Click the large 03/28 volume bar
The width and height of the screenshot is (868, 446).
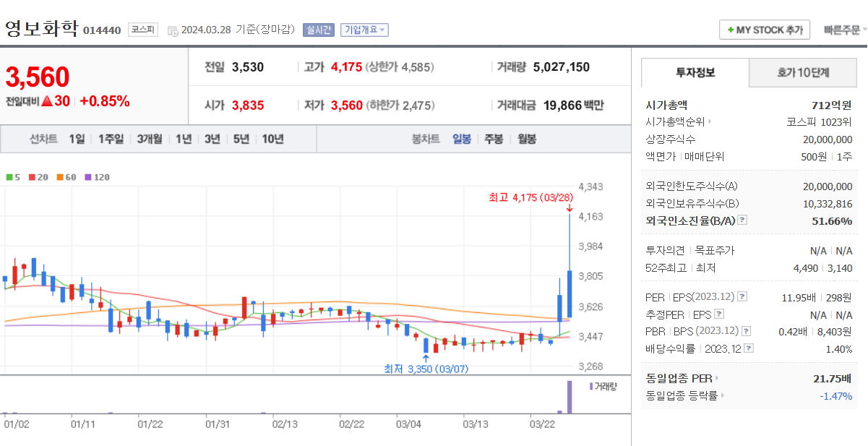coord(570,397)
